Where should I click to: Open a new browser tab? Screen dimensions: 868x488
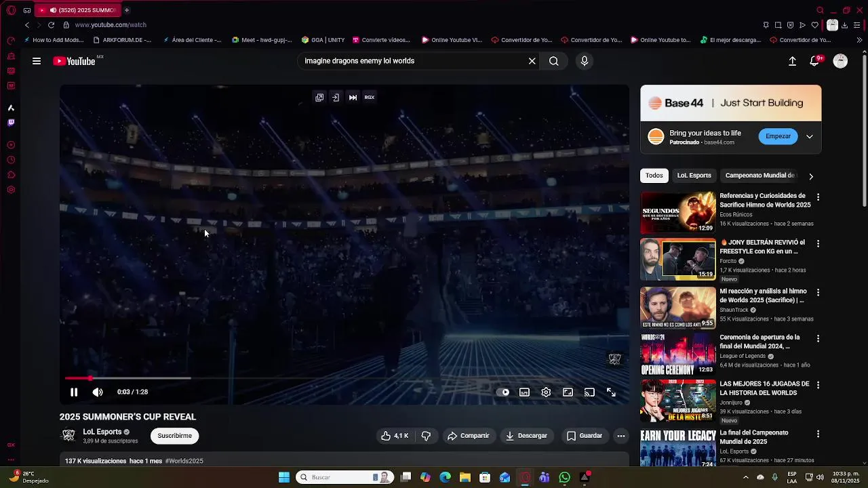pos(126,10)
